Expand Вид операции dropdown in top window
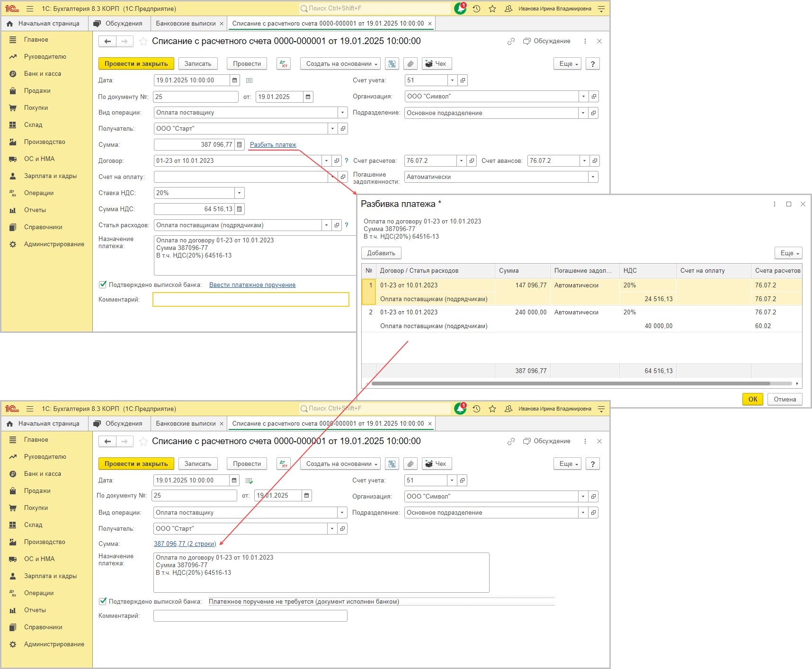Screen dimensions: 812x669 pyautogui.click(x=342, y=113)
